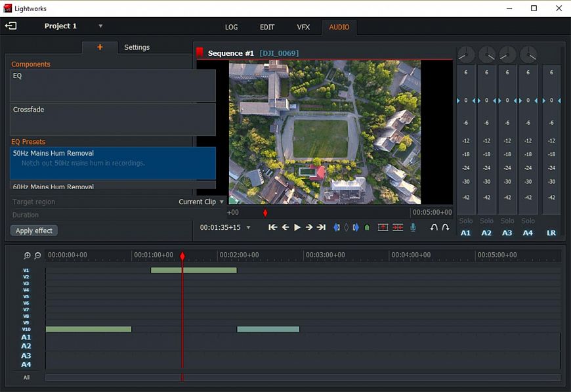Click the Play button in transport controls
Viewport: 571px width, 392px height.
pyautogui.click(x=297, y=227)
